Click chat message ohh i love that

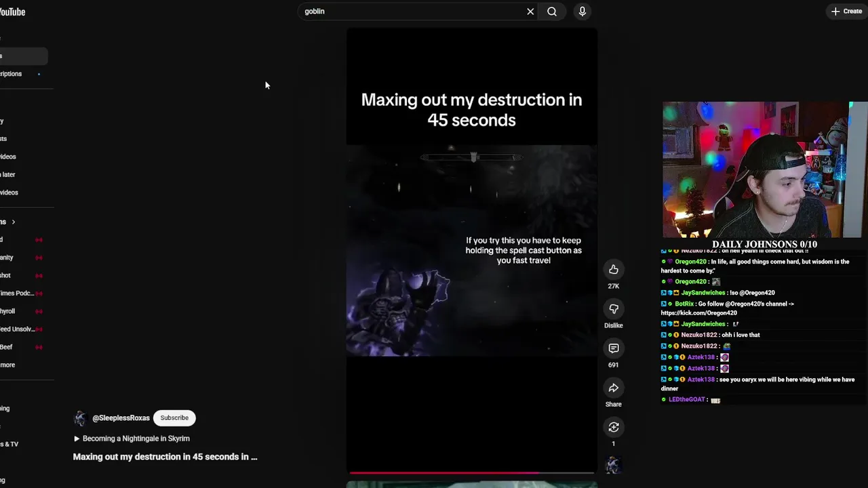click(x=740, y=335)
